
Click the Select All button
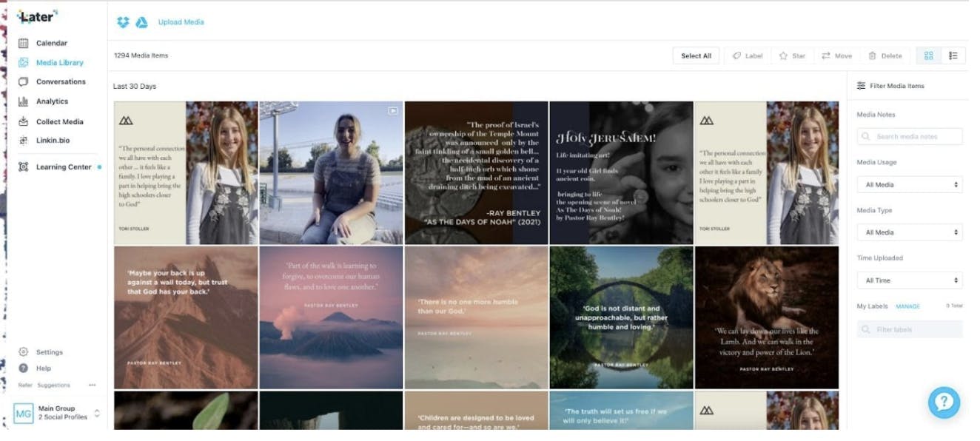[696, 55]
